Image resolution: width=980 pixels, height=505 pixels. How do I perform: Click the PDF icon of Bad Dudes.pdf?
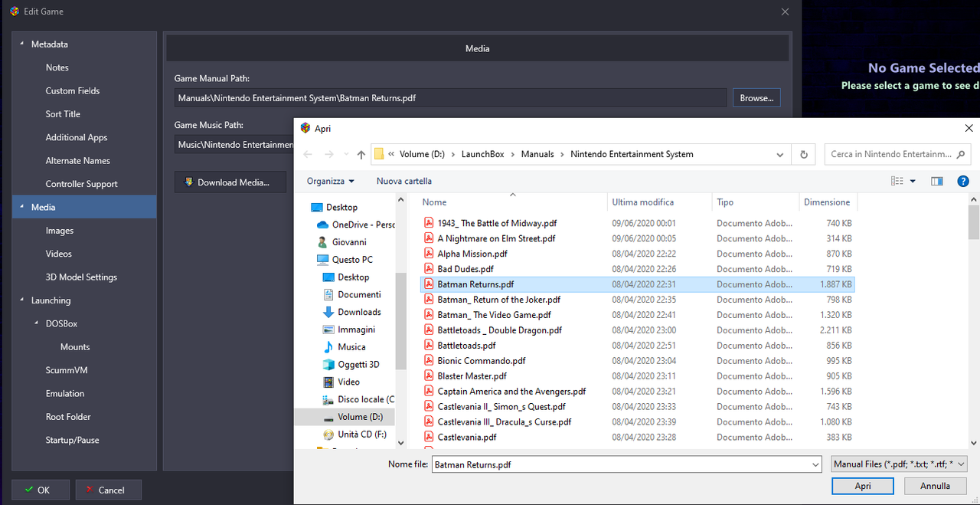pyautogui.click(x=430, y=269)
